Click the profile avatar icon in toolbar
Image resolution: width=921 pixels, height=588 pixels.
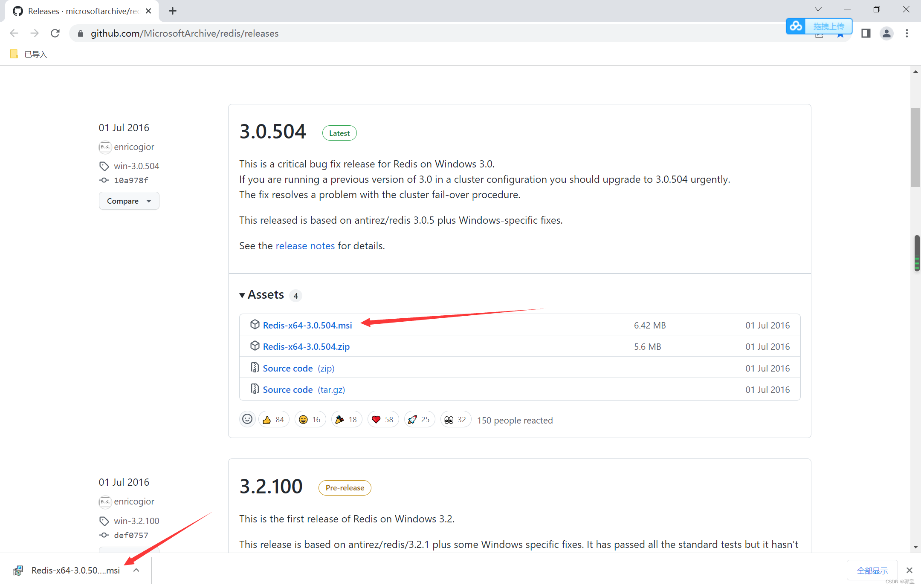886,33
